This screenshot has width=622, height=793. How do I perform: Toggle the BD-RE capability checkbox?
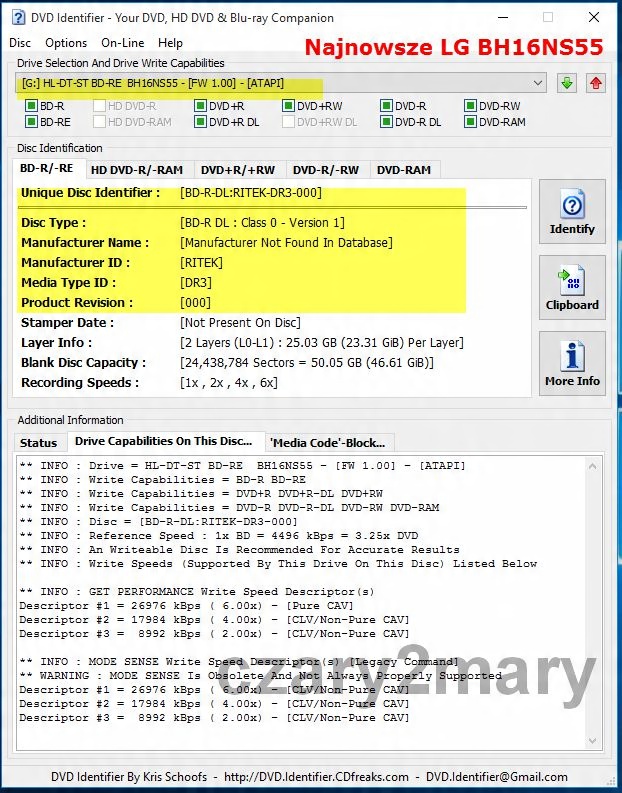(31, 122)
